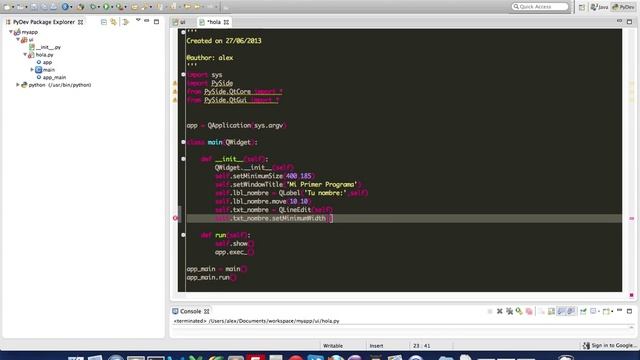This screenshot has width=640, height=360.
Task: Open the Run configurations dropdown arrow
Action: click(x=112, y=7)
